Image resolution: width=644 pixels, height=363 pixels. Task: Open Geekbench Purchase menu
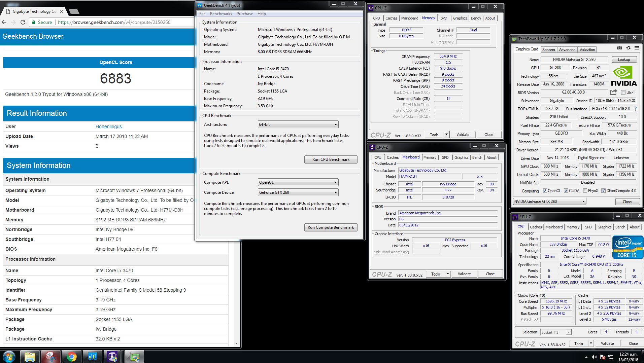tap(244, 14)
